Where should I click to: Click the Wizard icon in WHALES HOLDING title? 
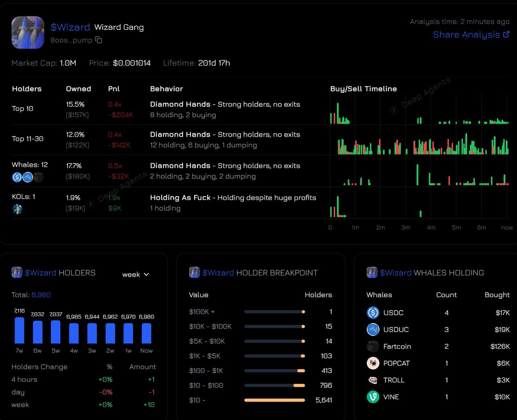[372, 273]
